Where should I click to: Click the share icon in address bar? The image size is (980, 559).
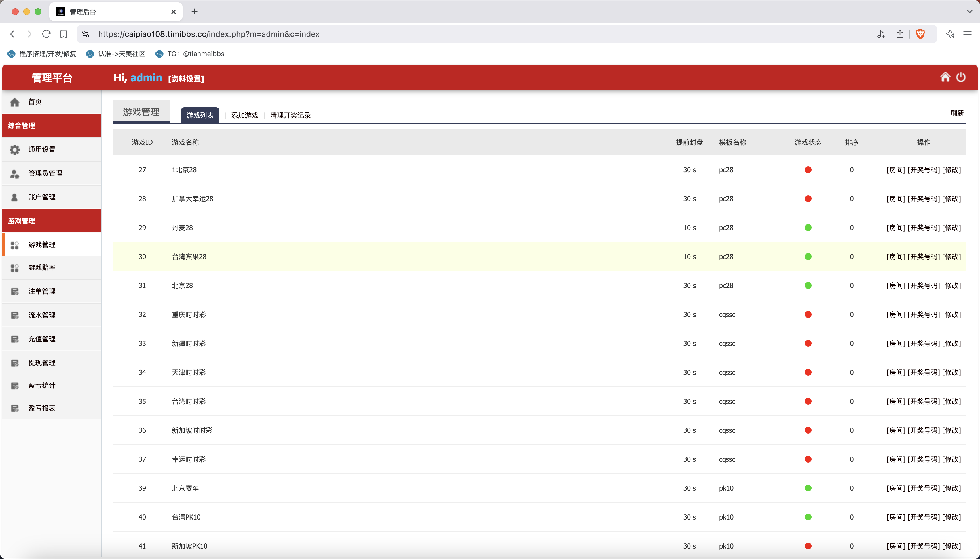click(900, 34)
